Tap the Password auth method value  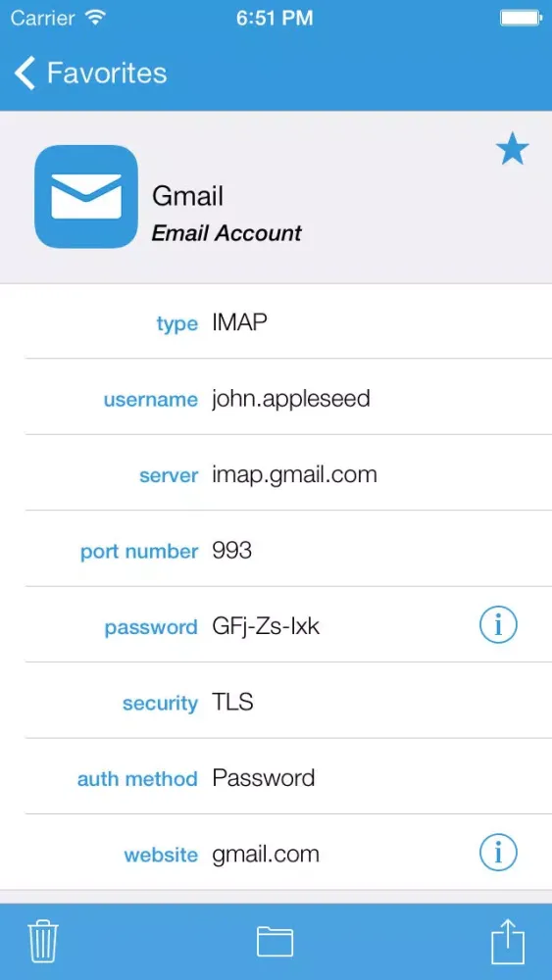coord(263,778)
